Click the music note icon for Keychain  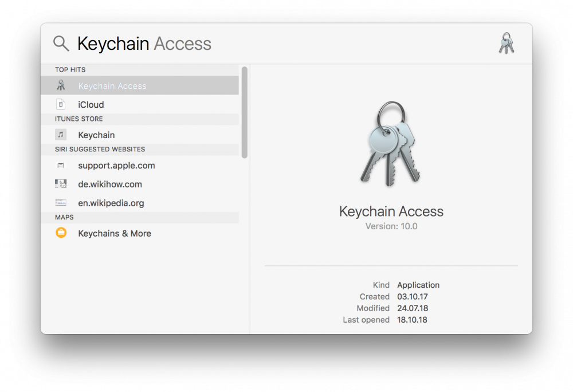[x=61, y=135]
